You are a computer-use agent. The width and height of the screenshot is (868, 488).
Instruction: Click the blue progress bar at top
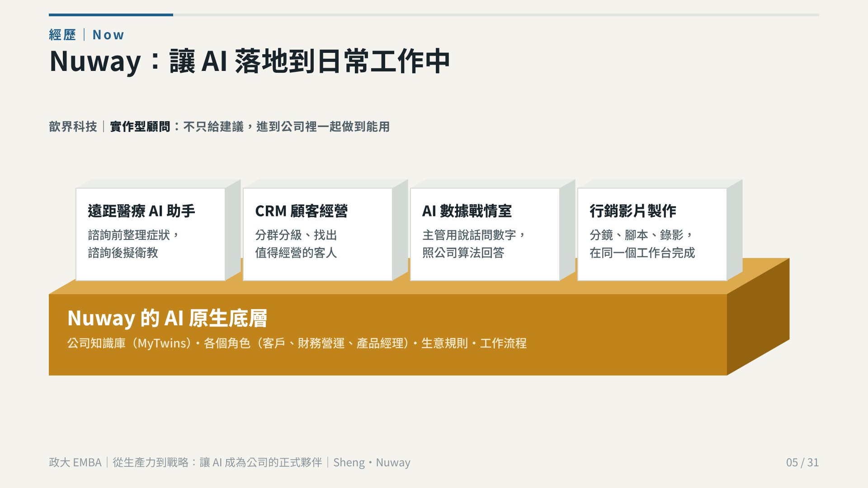pyautogui.click(x=111, y=15)
